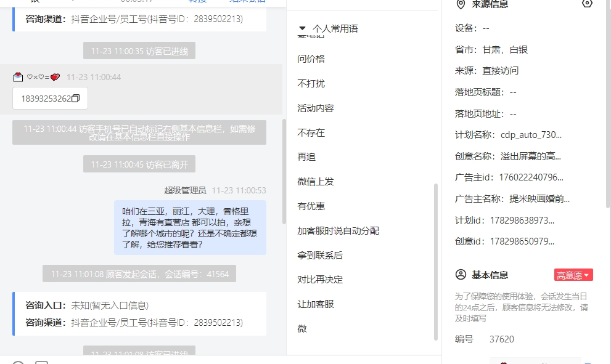Open the 高意愿 intention dropdown

pyautogui.click(x=573, y=275)
